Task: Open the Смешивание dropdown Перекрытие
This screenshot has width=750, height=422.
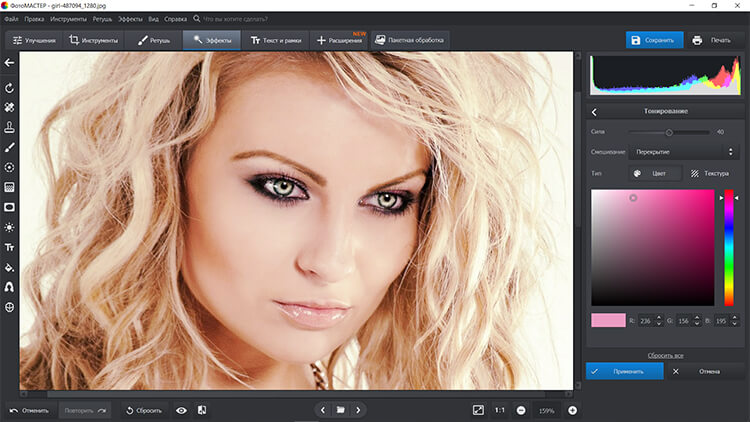Action: (x=684, y=152)
